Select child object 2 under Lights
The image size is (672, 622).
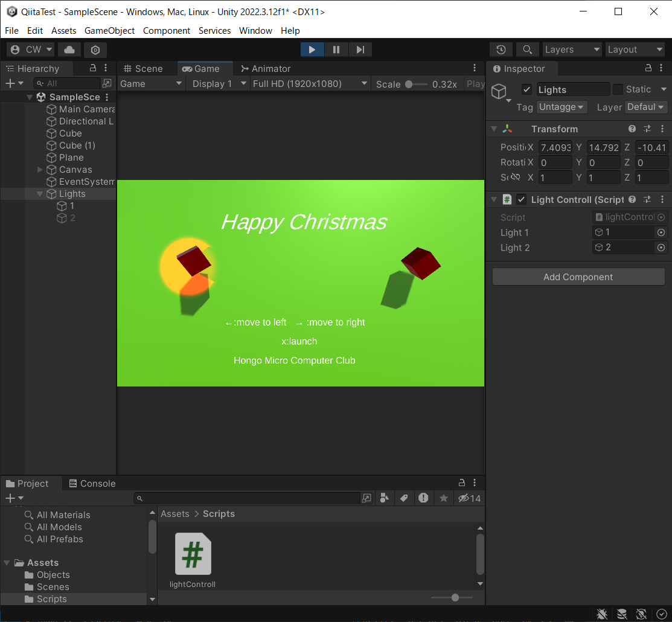point(72,218)
